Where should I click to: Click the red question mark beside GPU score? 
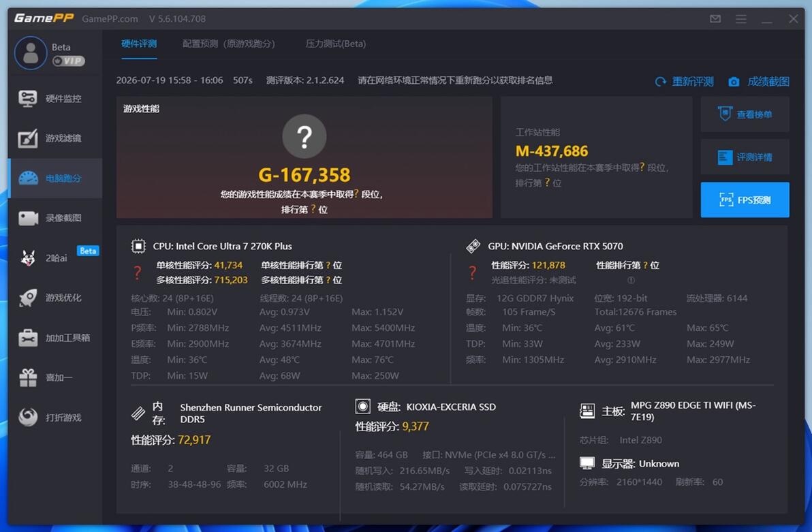click(x=472, y=272)
